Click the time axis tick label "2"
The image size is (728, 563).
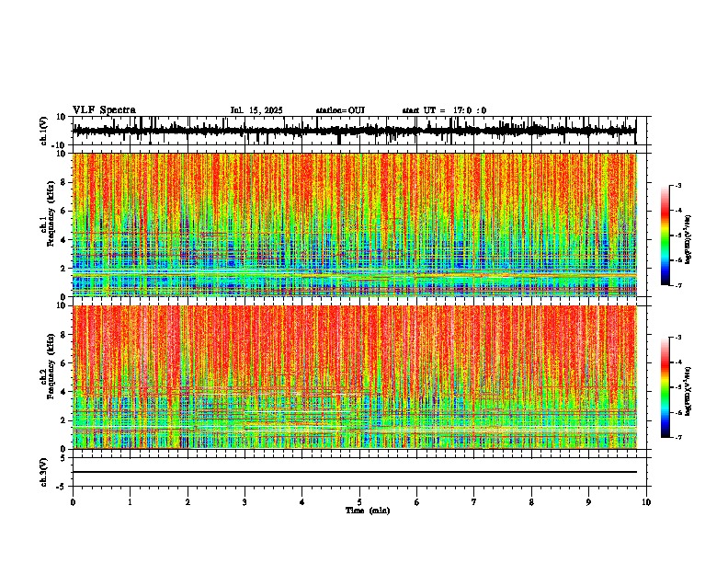click(188, 502)
